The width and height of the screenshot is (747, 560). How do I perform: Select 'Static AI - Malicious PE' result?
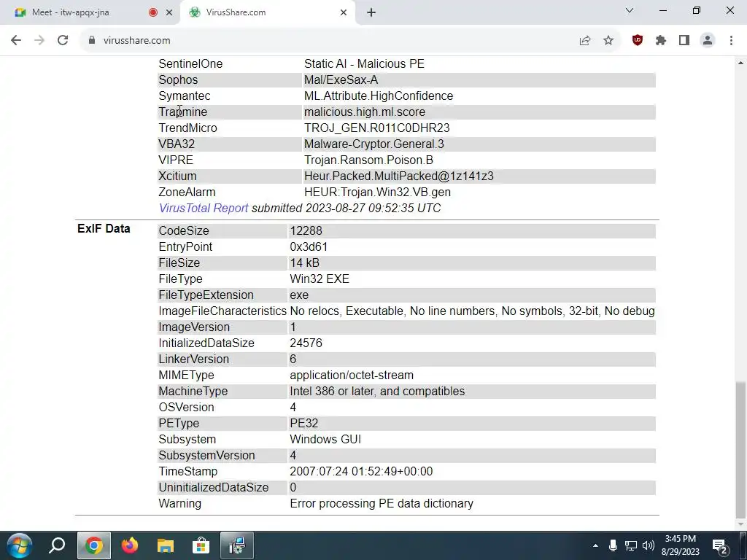[365, 64]
